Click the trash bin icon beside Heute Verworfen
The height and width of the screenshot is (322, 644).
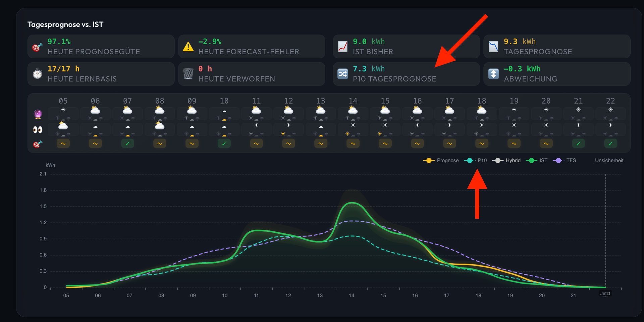(x=188, y=74)
